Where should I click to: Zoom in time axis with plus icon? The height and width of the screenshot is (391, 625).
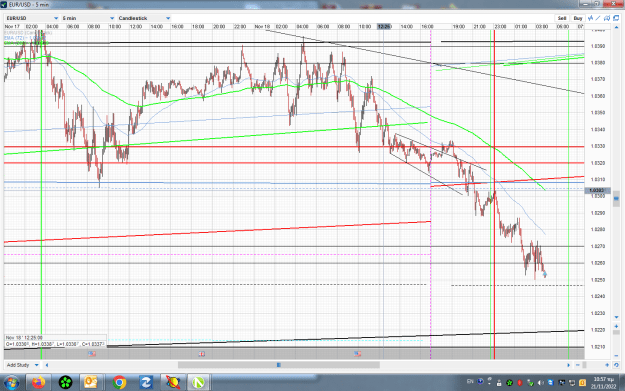[x=607, y=365]
